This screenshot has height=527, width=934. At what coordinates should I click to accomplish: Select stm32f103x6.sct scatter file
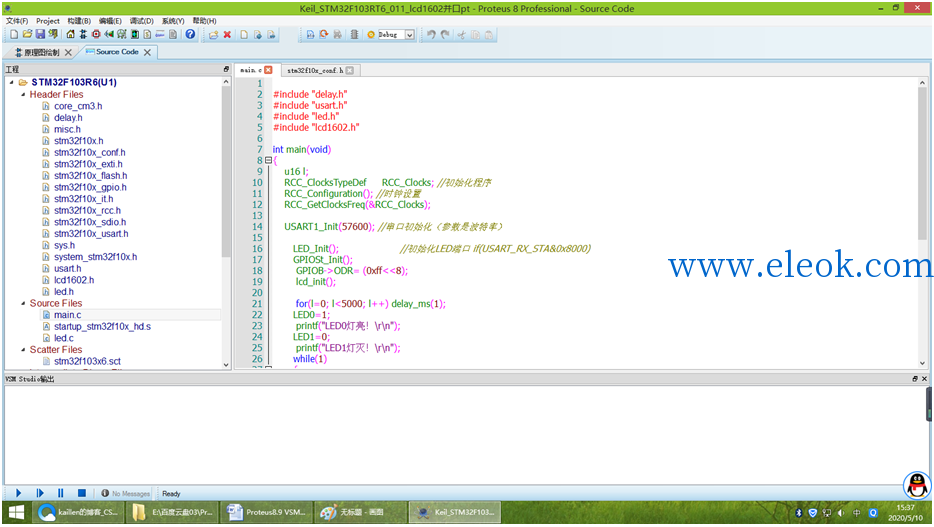pyautogui.click(x=87, y=361)
